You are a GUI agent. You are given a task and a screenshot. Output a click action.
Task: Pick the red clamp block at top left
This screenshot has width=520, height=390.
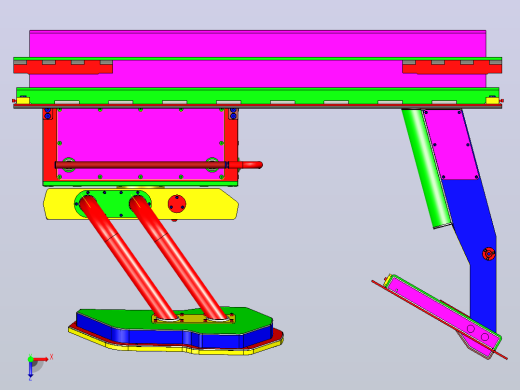[x=63, y=68]
